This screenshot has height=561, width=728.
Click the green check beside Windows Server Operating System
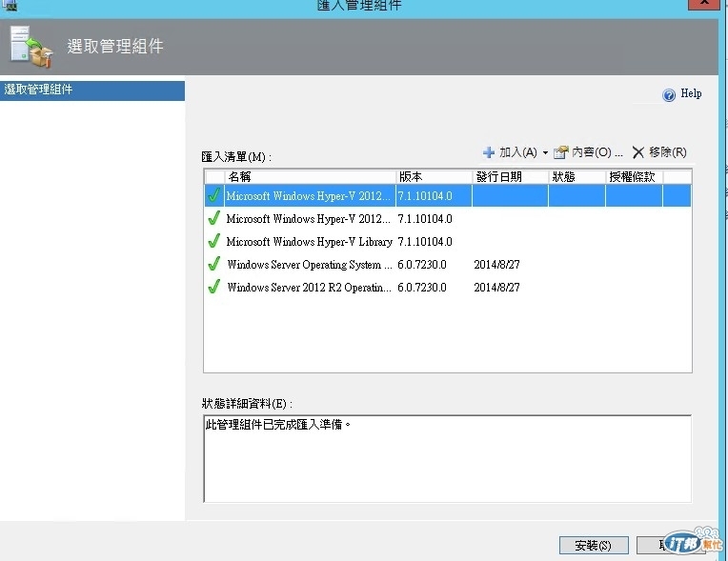point(214,264)
